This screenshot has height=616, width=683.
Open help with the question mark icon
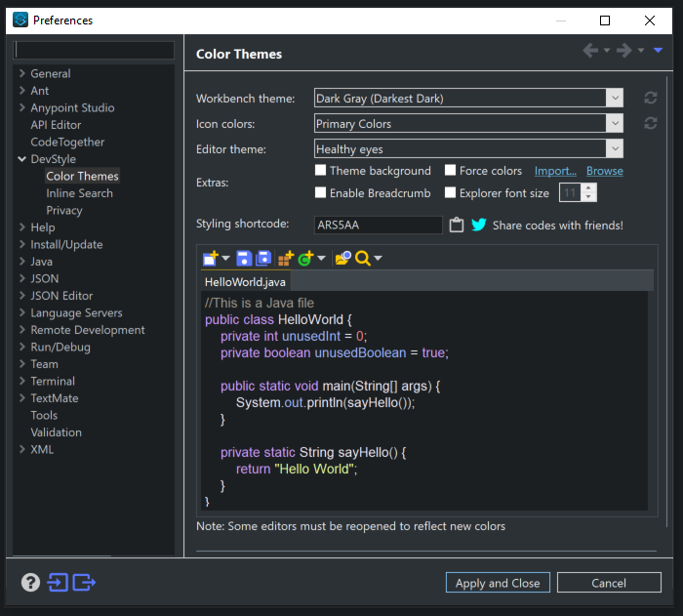[x=30, y=583]
